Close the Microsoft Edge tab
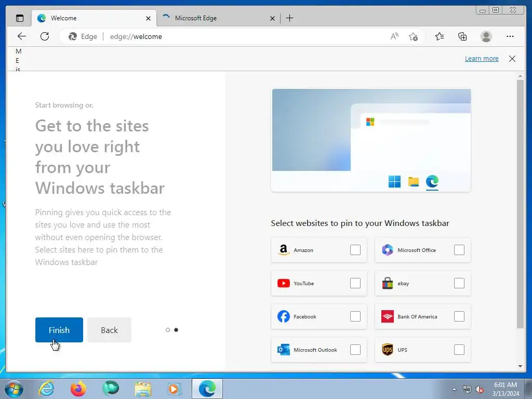This screenshot has height=399, width=532. 272,18
